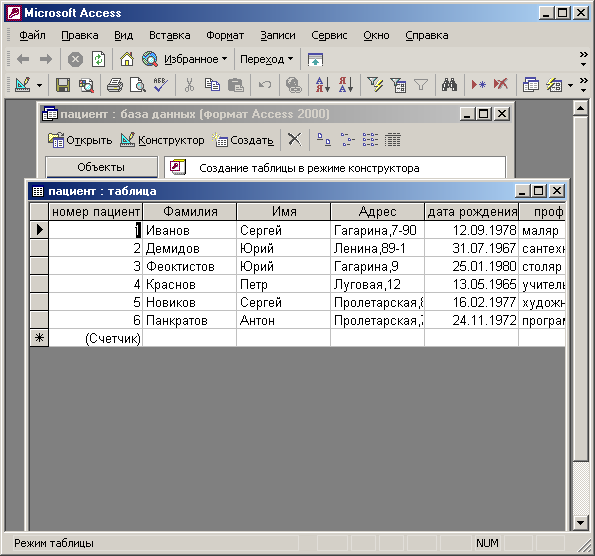Click the Stop loading icon
The image size is (595, 556).
click(x=75, y=59)
